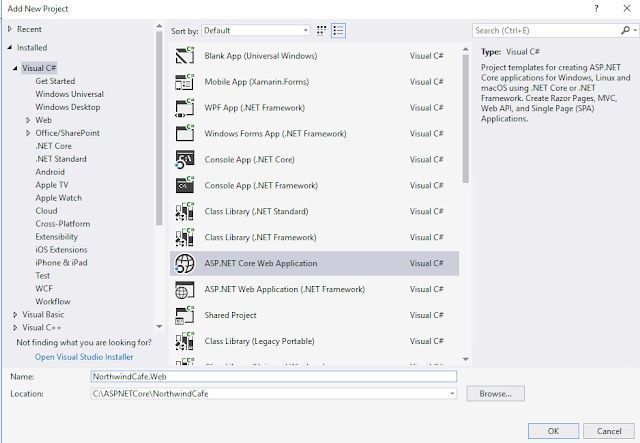
Task: Click the Windows Forms App template icon
Action: tap(184, 134)
